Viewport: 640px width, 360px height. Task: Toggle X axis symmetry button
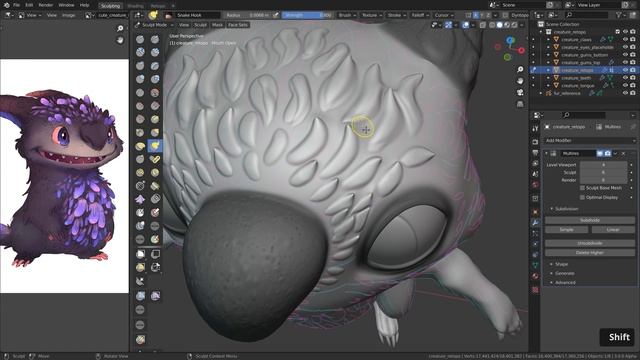point(476,15)
